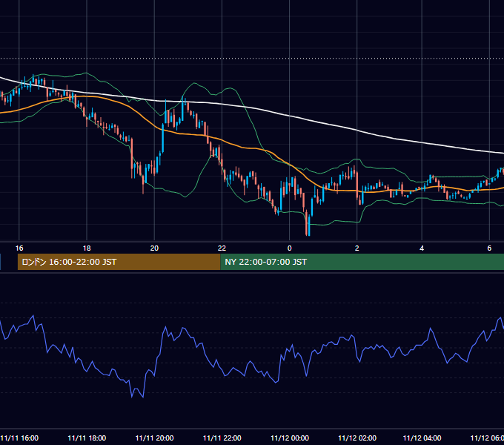This screenshot has height=445, width=504.
Task: Click the 11/11 20:00 date label
Action: (x=154, y=438)
